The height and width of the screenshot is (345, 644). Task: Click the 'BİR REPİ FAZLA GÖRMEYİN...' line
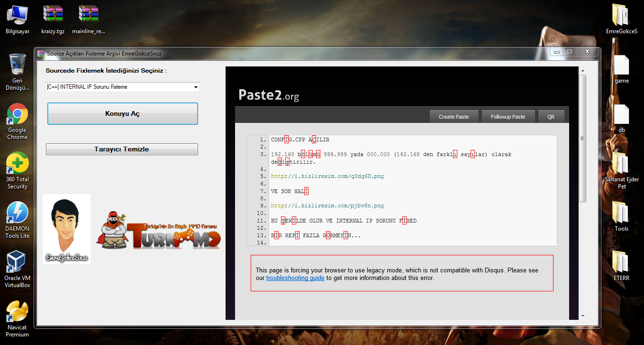coord(316,235)
